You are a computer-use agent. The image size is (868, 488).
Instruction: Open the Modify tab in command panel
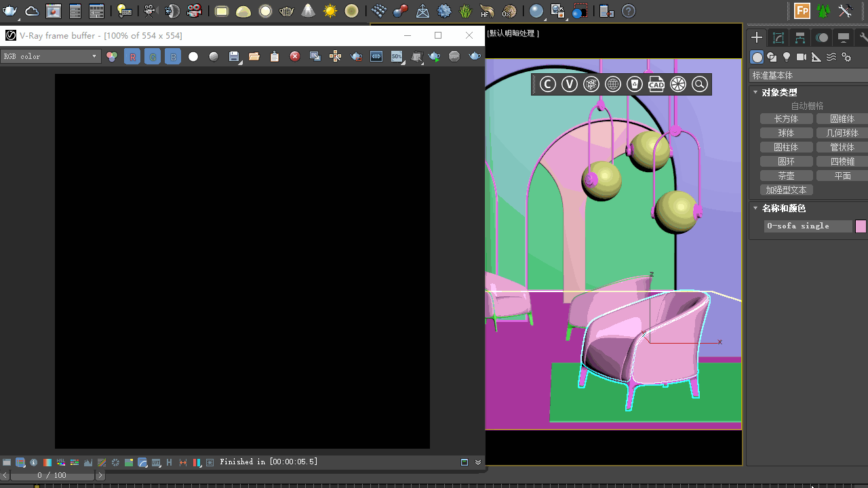778,38
